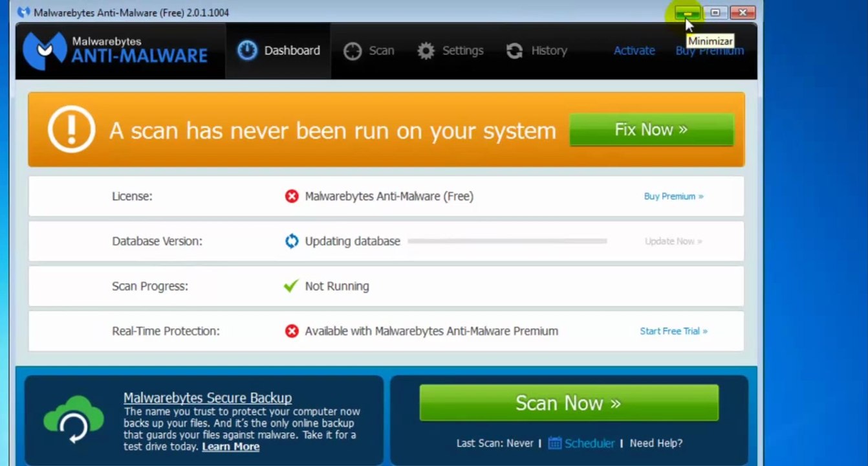
Task: Click the 'Scan Progress:' label
Action: coord(150,286)
